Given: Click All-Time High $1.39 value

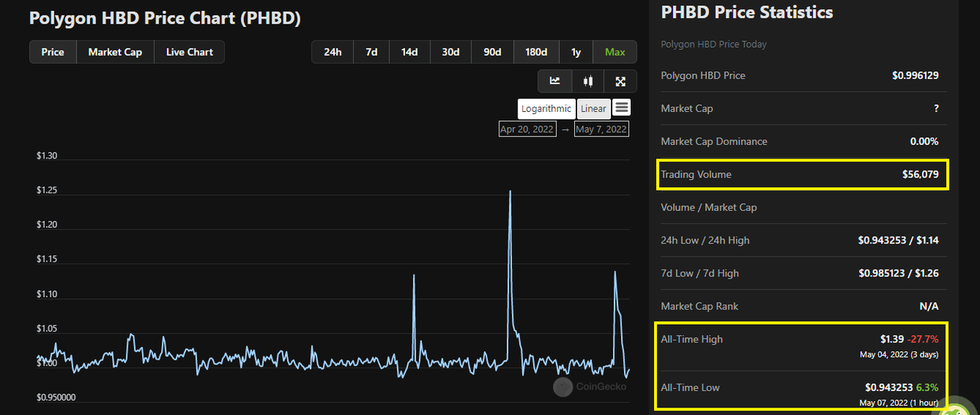Looking at the screenshot, I should tap(892, 338).
